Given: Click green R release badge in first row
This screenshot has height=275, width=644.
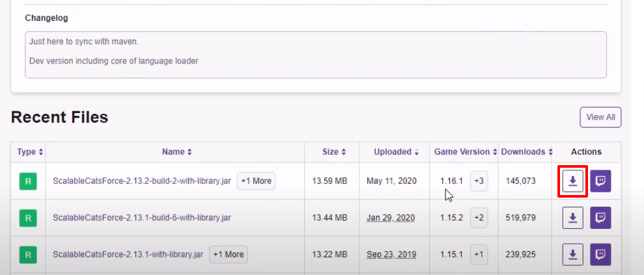Looking at the screenshot, I should (28, 181).
